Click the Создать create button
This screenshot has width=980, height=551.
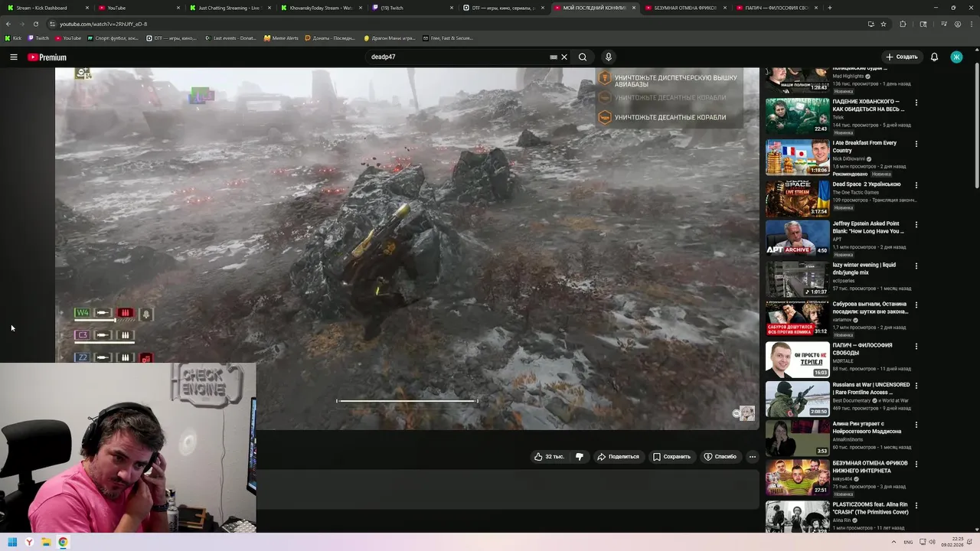point(901,57)
